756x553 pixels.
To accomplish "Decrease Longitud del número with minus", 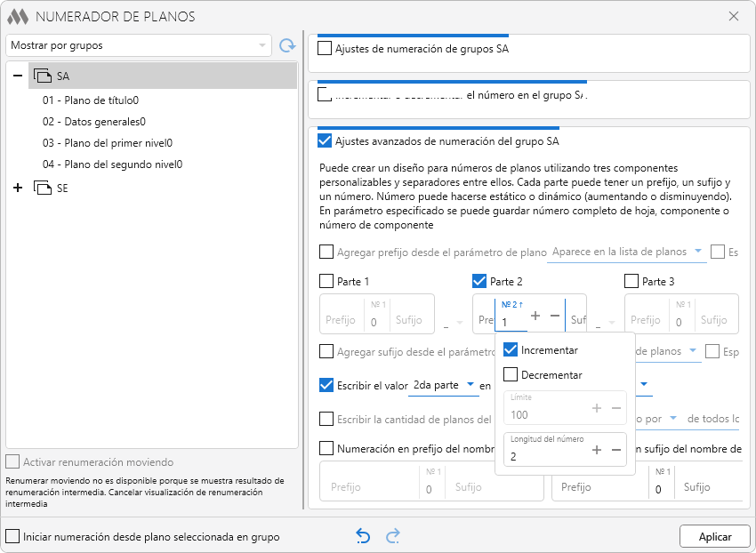I will (x=615, y=450).
